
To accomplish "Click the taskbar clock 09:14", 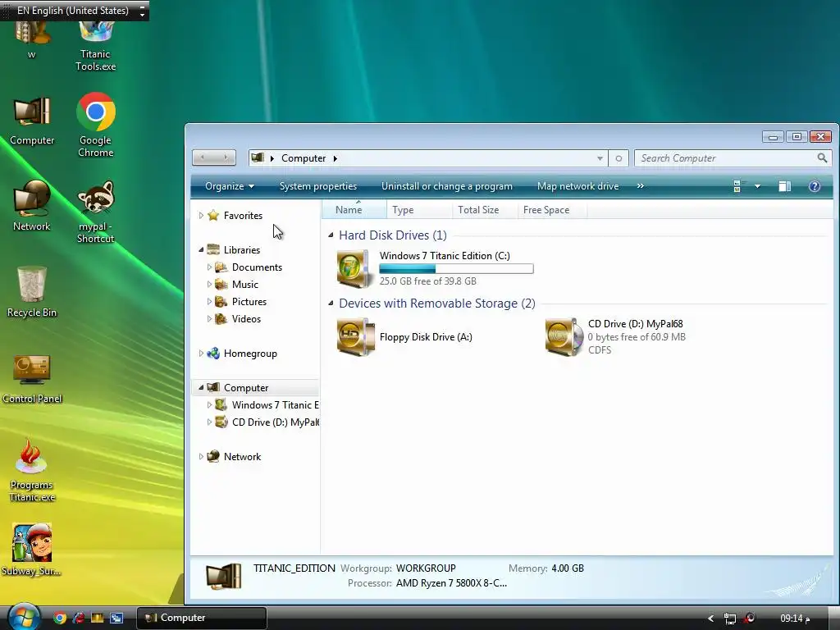I will click(x=795, y=619).
